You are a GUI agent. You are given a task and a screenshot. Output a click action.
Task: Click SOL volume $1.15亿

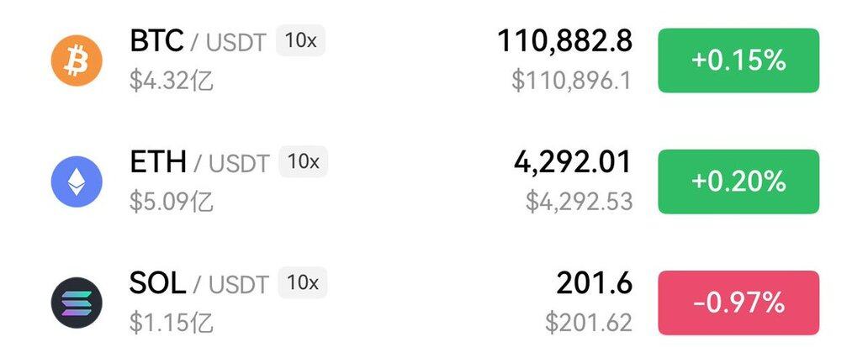(x=171, y=324)
